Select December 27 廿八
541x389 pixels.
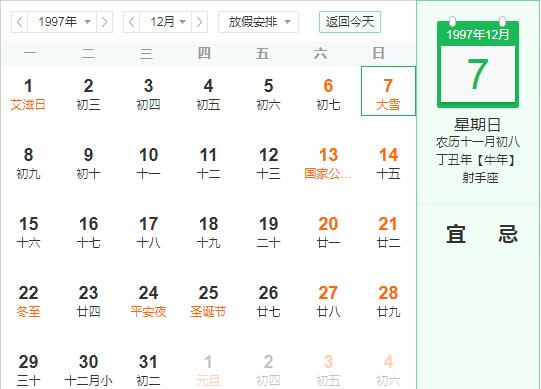click(x=328, y=301)
